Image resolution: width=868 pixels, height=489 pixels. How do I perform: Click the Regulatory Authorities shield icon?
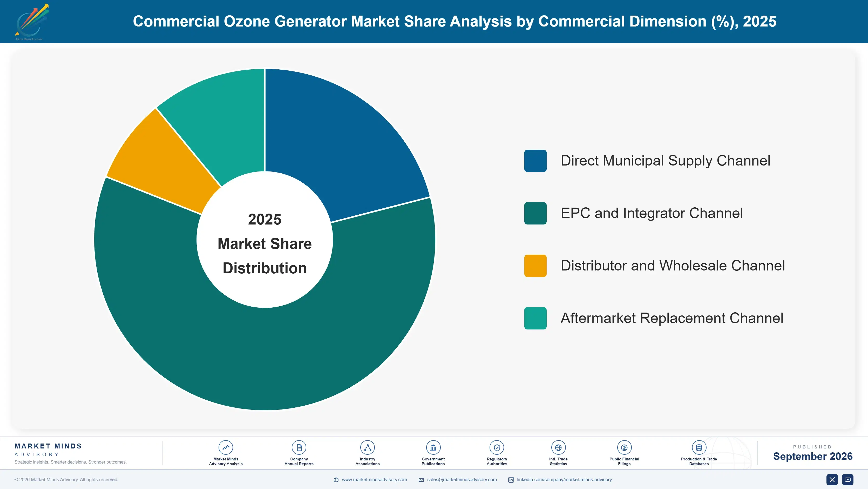(497, 447)
